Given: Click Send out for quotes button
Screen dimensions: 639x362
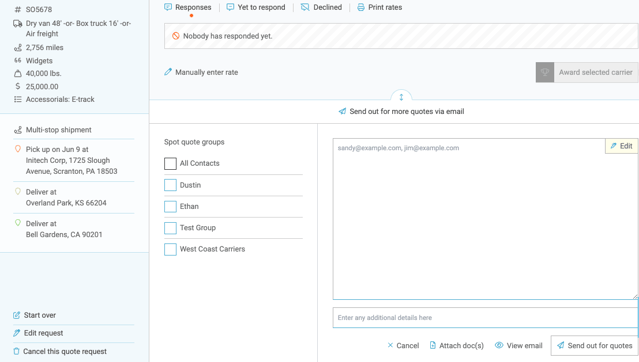Looking at the screenshot, I should click(x=595, y=345).
